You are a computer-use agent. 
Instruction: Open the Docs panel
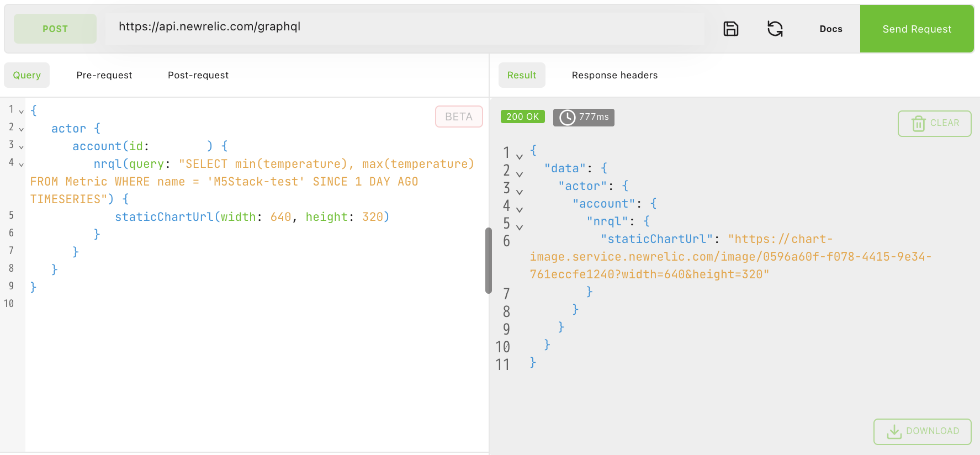830,29
